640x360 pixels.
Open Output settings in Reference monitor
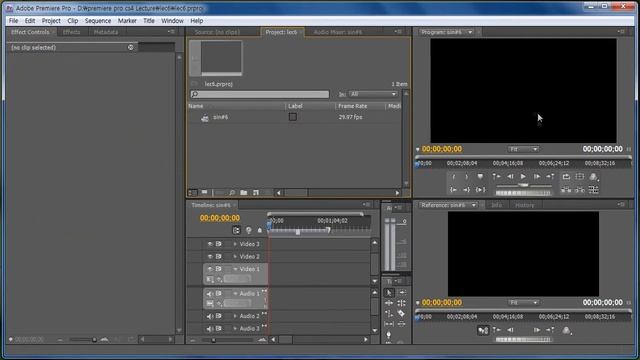[x=567, y=330]
